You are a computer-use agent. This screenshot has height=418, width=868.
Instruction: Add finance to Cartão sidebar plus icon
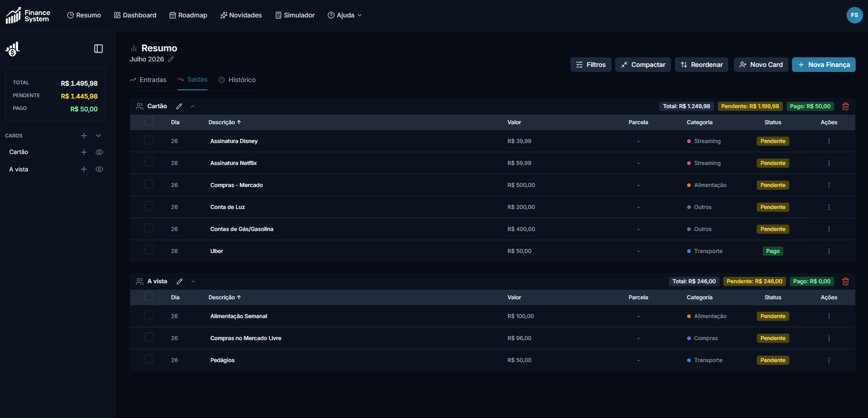[84, 152]
